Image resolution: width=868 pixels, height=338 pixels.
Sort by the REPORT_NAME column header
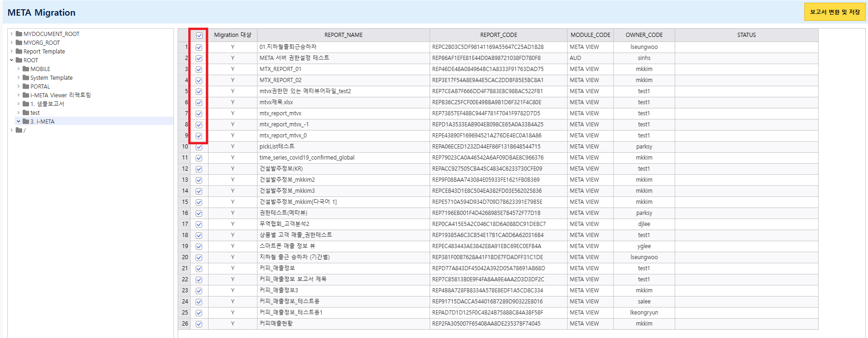(x=343, y=35)
